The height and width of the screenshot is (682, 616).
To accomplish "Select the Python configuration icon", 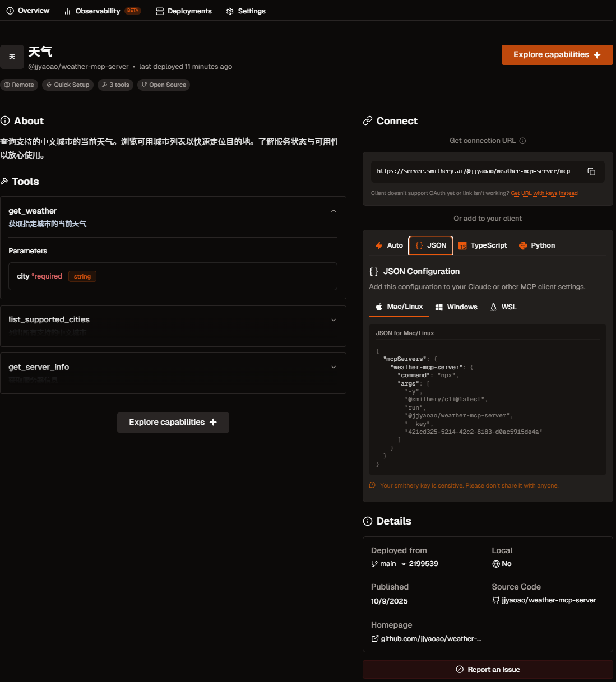I will (x=524, y=245).
